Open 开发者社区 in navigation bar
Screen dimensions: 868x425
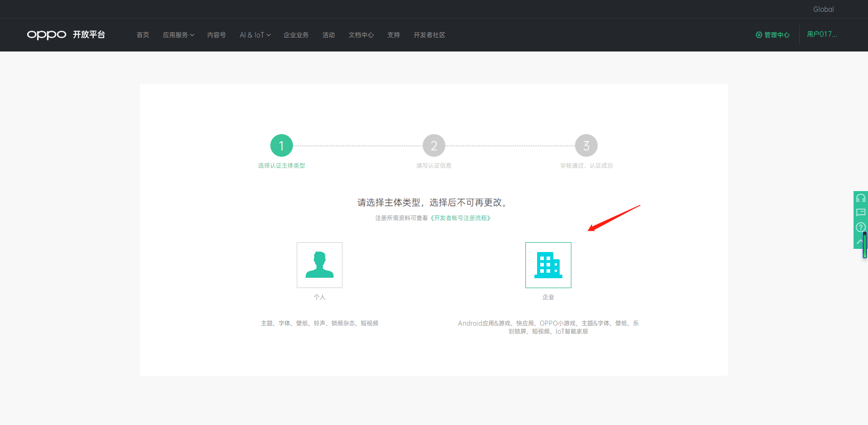click(429, 35)
